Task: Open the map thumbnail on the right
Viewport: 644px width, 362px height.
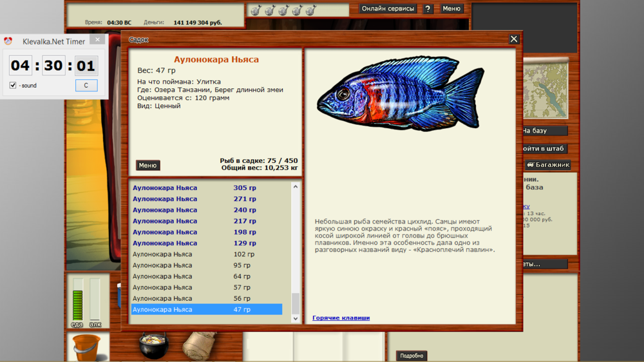Action: pos(545,90)
